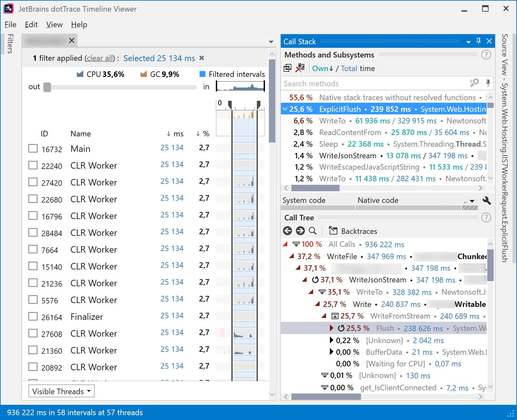Check CLR Worker thread 20892 checkbox
Viewport: 517px width, 420px height.
pos(33,367)
